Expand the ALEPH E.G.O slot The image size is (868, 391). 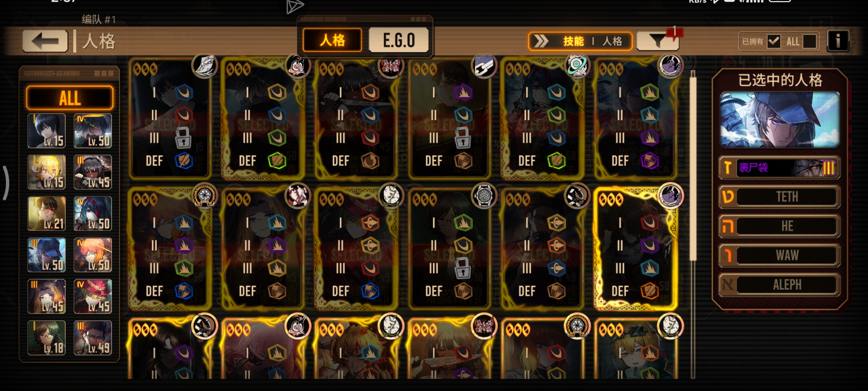[779, 285]
